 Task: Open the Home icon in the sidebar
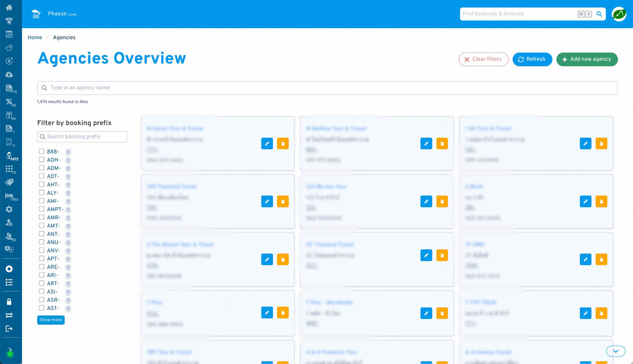10,7
